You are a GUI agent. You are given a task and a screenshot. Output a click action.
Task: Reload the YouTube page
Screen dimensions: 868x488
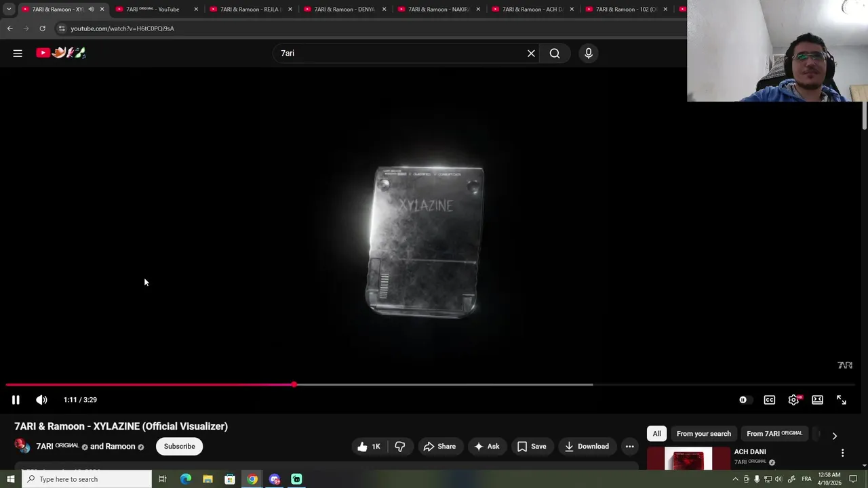[x=42, y=28]
